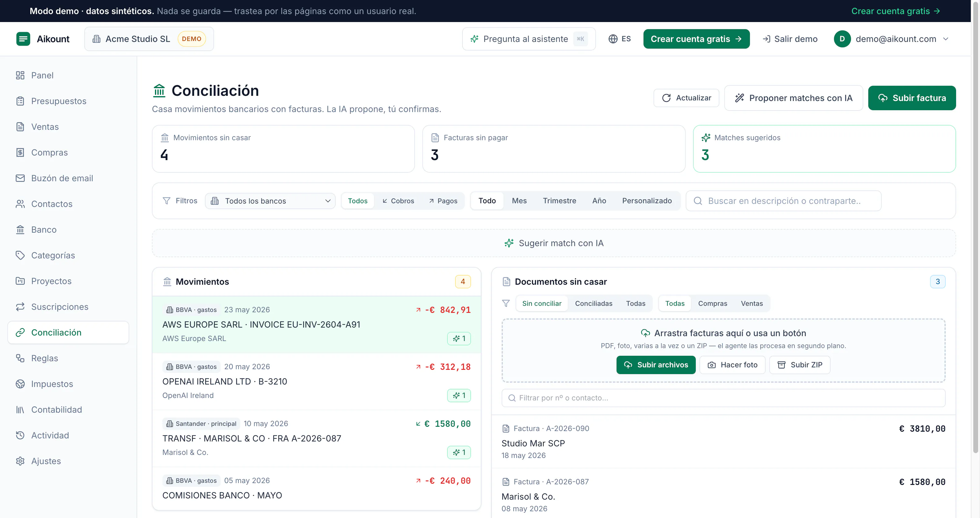Click the AI match badge on Marisol row

coord(459,452)
